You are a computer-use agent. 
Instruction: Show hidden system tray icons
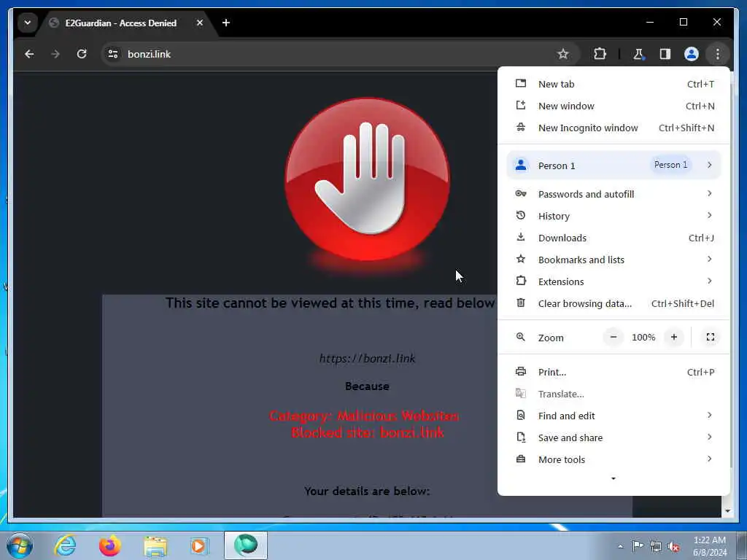620,546
